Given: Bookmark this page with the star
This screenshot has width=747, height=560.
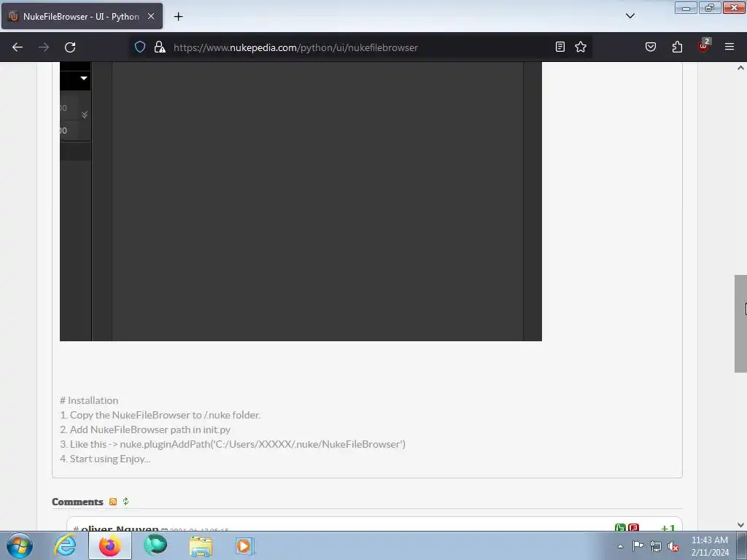Looking at the screenshot, I should pos(580,47).
